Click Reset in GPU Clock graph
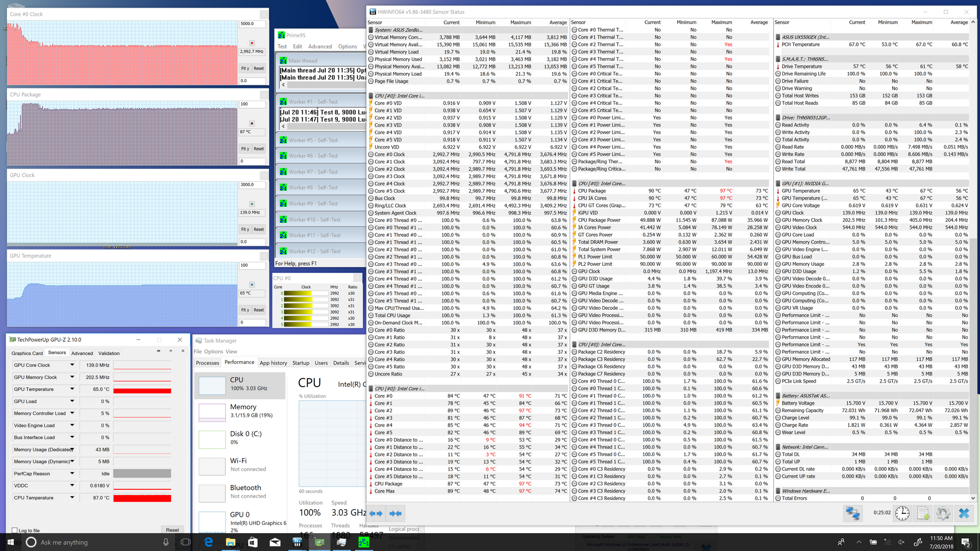The height and width of the screenshot is (551, 980). coord(259,230)
